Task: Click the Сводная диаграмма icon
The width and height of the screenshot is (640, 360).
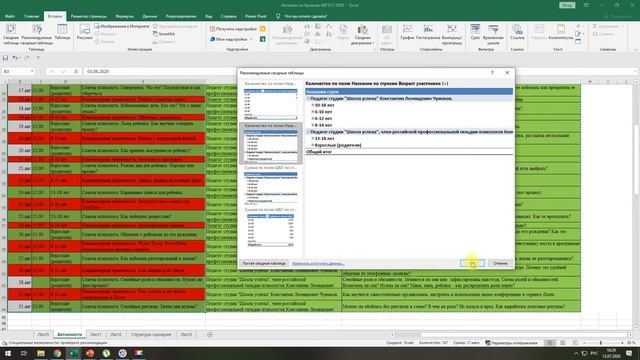Action: click(362, 34)
